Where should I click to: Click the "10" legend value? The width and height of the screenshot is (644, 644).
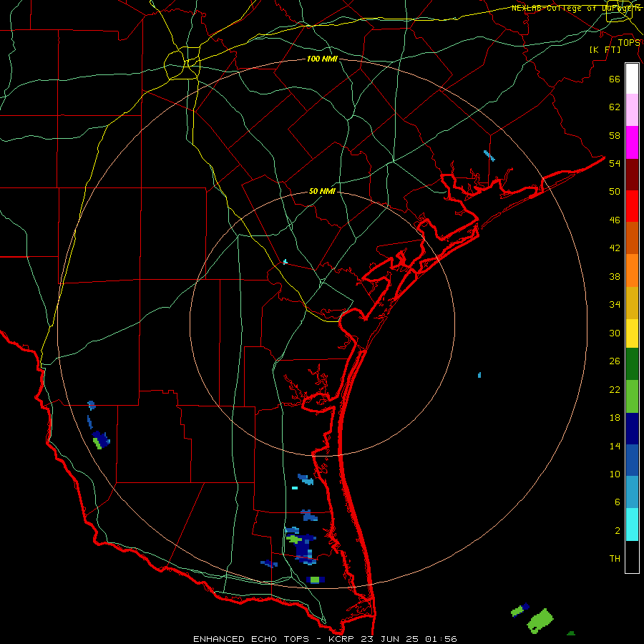615,474
